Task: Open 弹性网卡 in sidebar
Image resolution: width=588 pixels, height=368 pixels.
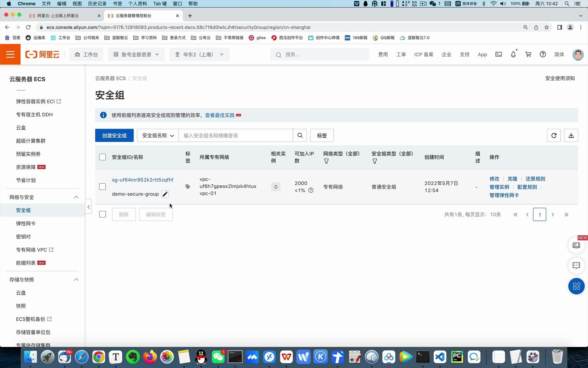Action: (x=26, y=223)
